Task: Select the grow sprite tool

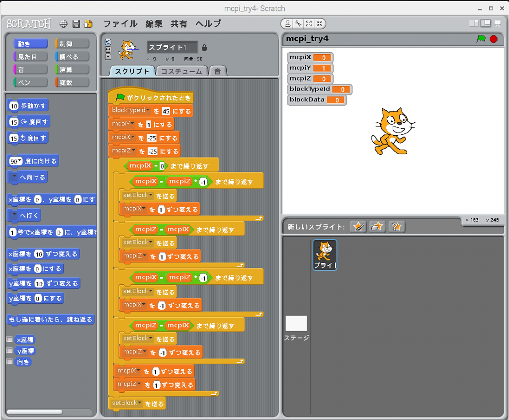Action: tap(309, 23)
